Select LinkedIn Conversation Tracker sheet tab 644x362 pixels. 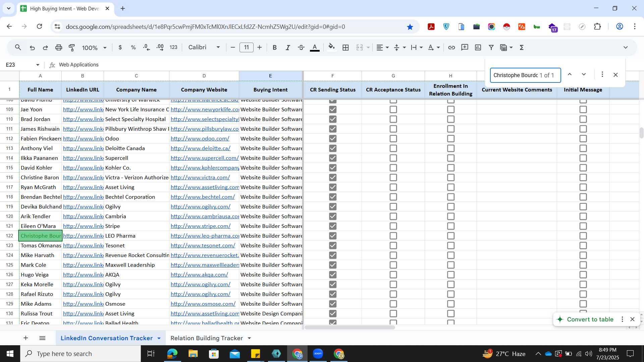(x=107, y=338)
